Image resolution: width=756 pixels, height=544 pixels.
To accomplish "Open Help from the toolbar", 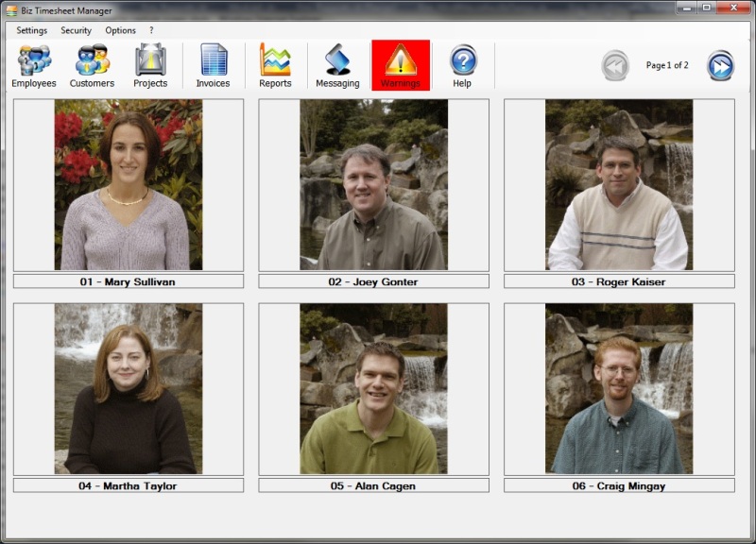I will (462, 66).
